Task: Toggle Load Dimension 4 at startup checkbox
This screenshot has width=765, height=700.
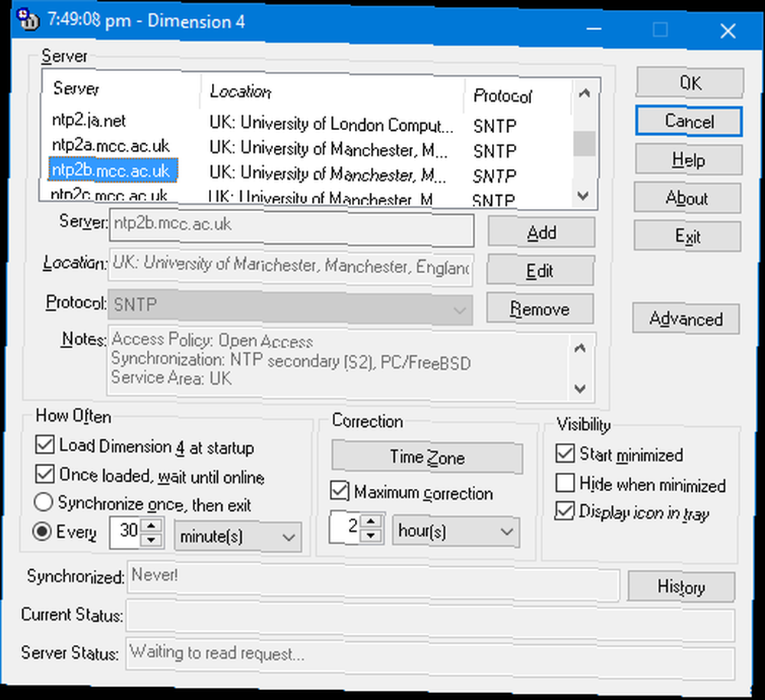Action: pos(45,445)
